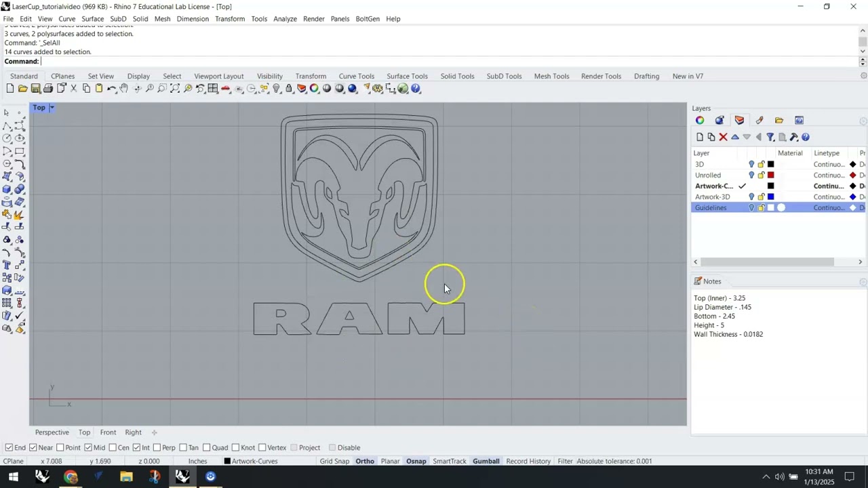This screenshot has width=868, height=488.
Task: Open the color wheel Properties panel tab
Action: point(700,120)
